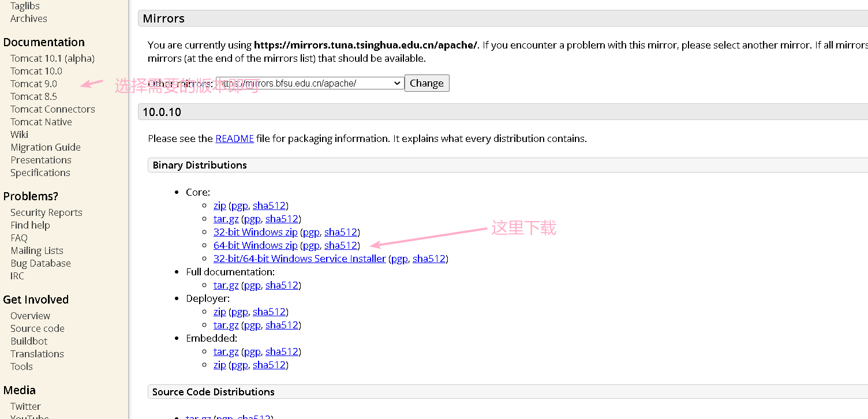
Task: Open sha512 for Embedded tar.gz
Action: tap(282, 351)
